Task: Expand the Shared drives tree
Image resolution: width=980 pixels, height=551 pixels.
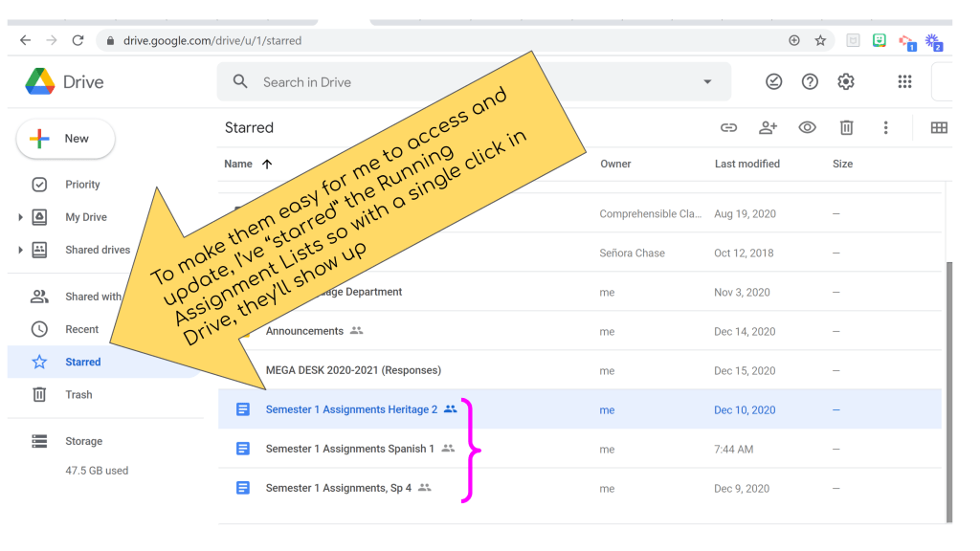Action: [20, 250]
